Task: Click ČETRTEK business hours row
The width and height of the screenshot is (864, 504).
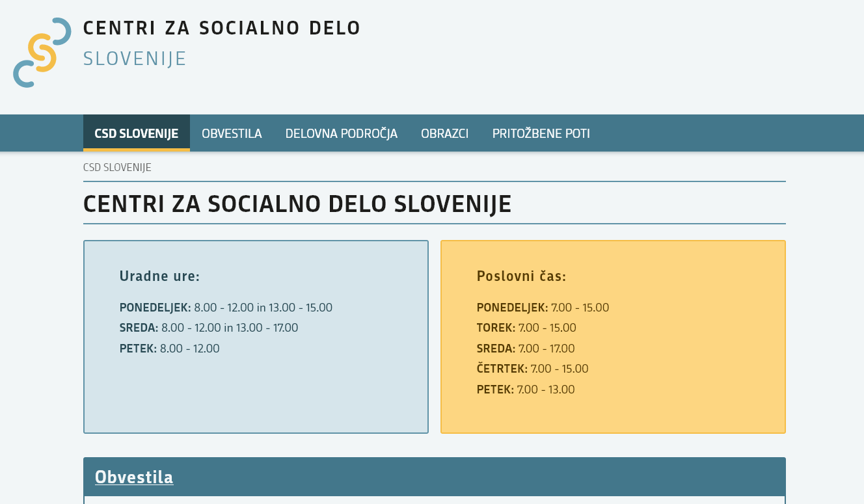Action: [x=532, y=369]
